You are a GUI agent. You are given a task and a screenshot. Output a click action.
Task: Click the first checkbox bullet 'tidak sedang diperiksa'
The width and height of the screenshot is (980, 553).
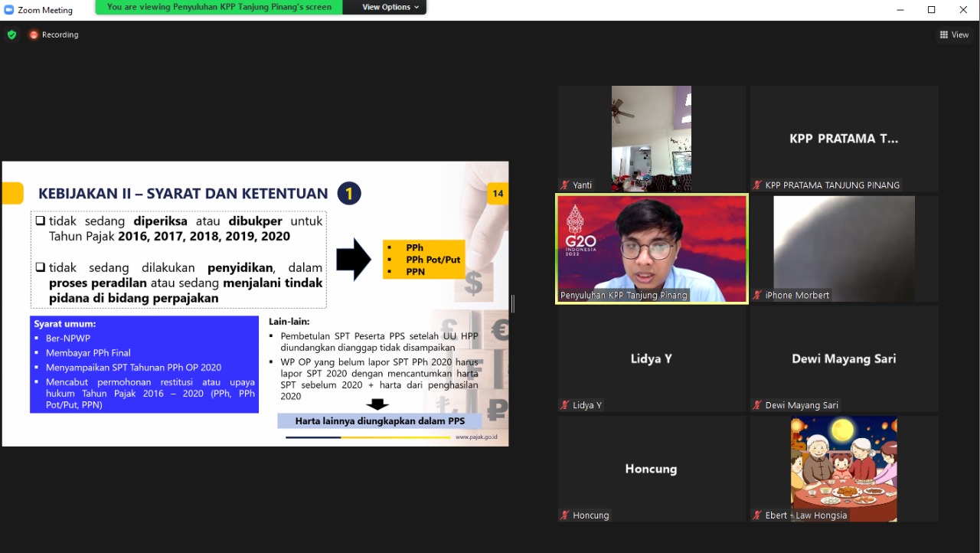click(x=40, y=221)
